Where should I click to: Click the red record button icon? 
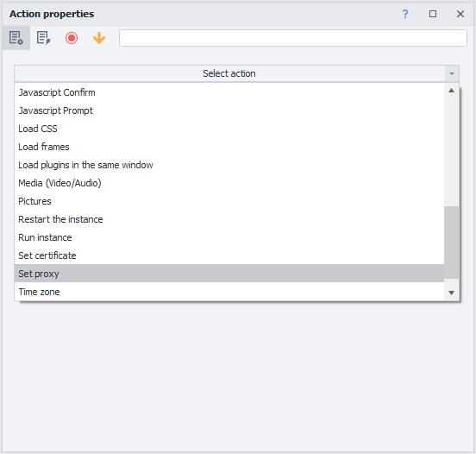point(72,38)
